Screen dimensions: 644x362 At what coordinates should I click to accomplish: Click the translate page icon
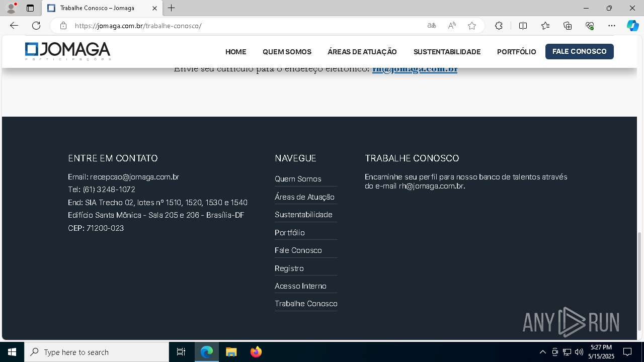[432, 26]
